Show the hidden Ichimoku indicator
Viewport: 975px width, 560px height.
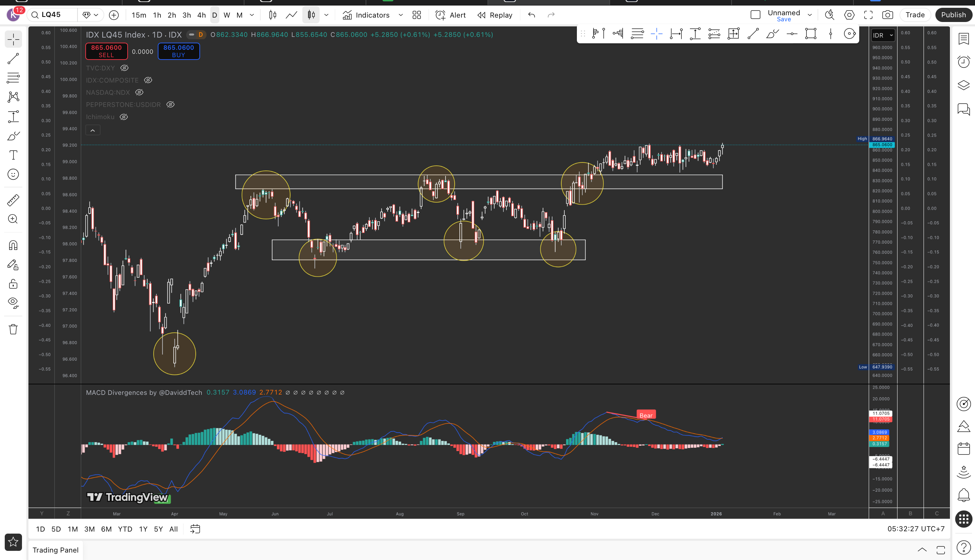pyautogui.click(x=124, y=117)
